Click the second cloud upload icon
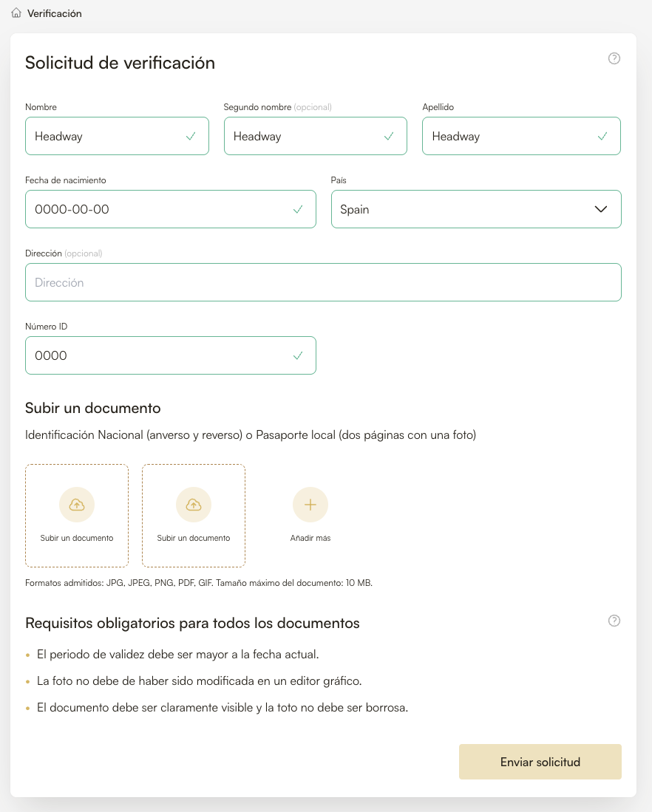 (194, 505)
